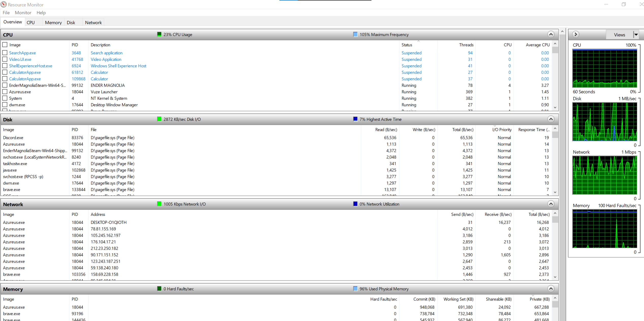Sort CPU table by Status column
The width and height of the screenshot is (644, 321).
tap(418, 45)
